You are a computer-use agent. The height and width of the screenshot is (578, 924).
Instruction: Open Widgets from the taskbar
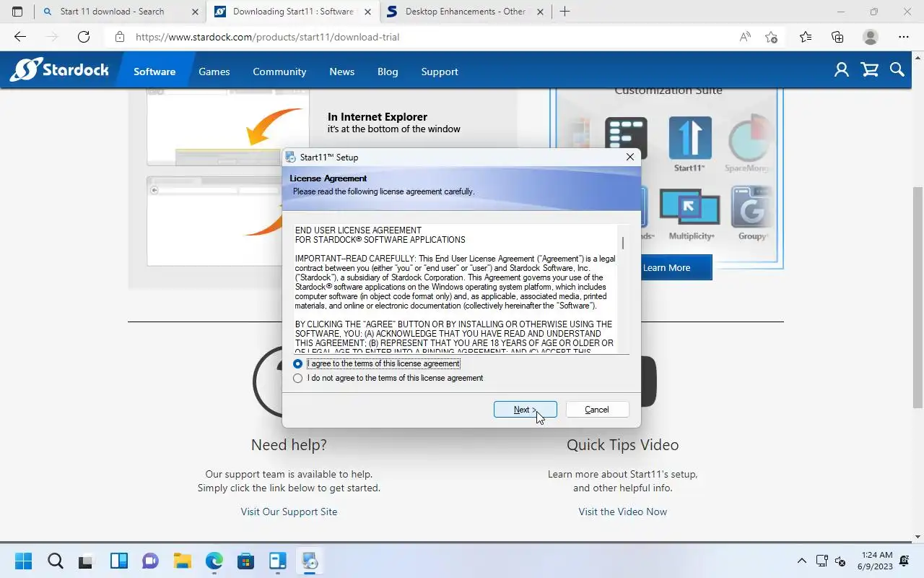118,561
